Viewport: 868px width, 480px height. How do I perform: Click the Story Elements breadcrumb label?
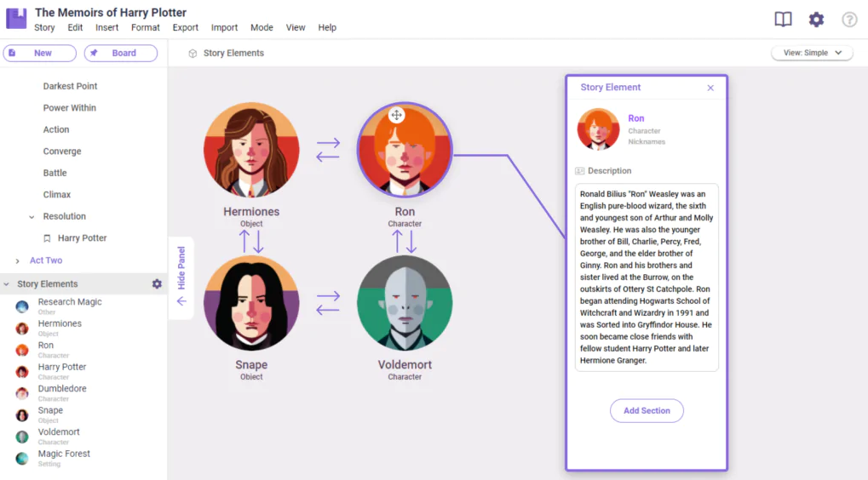tap(233, 53)
